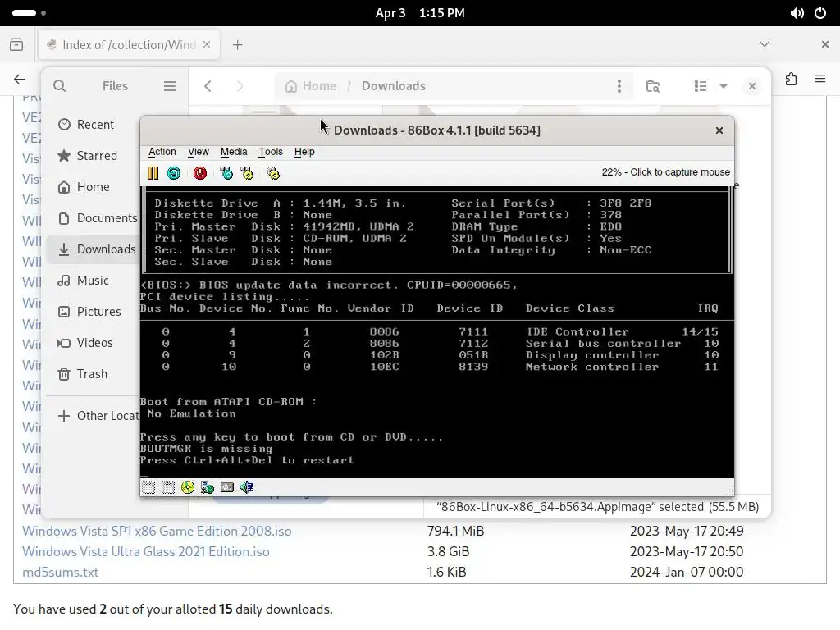Open Files main hamburger menu

pos(170,85)
